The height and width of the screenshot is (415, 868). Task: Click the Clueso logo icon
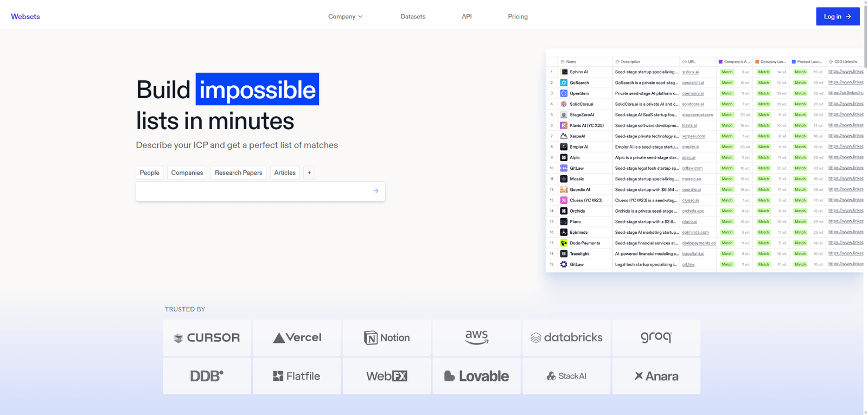(x=564, y=200)
